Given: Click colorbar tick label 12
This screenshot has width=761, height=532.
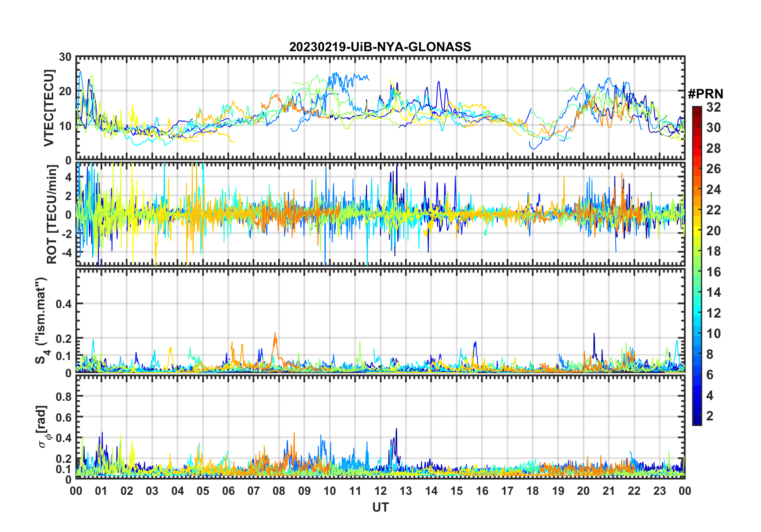Looking at the screenshot, I should (x=713, y=313).
